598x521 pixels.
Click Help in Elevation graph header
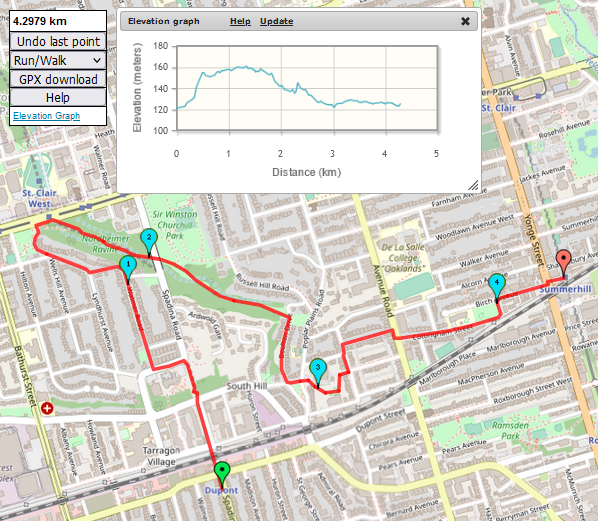(x=240, y=21)
